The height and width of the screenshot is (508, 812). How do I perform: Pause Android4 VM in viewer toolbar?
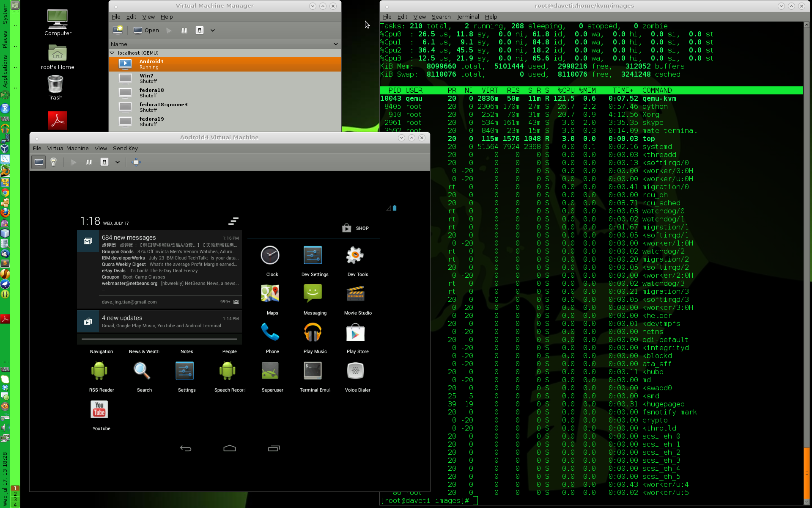pos(89,162)
